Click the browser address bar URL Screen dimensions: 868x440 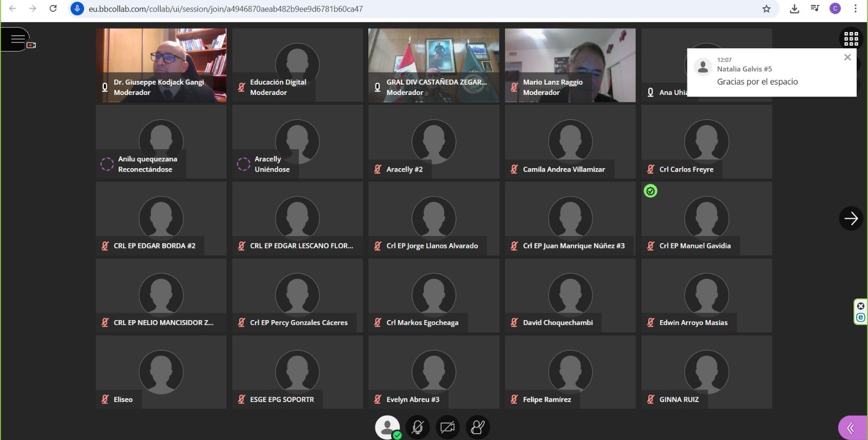(x=226, y=9)
